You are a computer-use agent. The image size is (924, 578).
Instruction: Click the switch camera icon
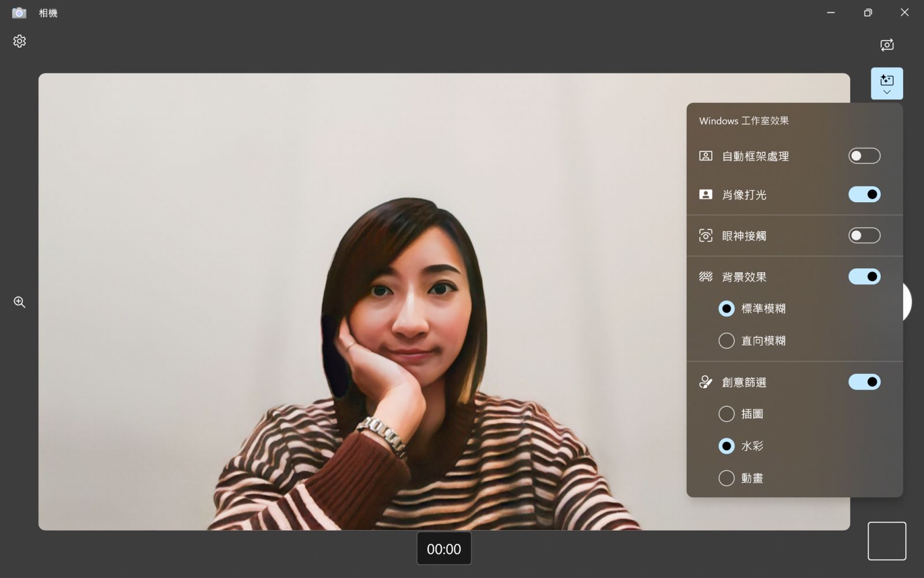(887, 45)
